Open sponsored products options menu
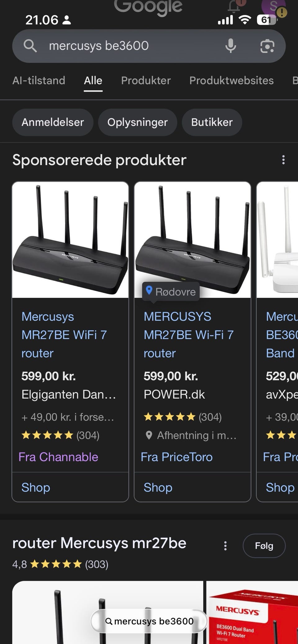The height and width of the screenshot is (644, 298). (283, 160)
